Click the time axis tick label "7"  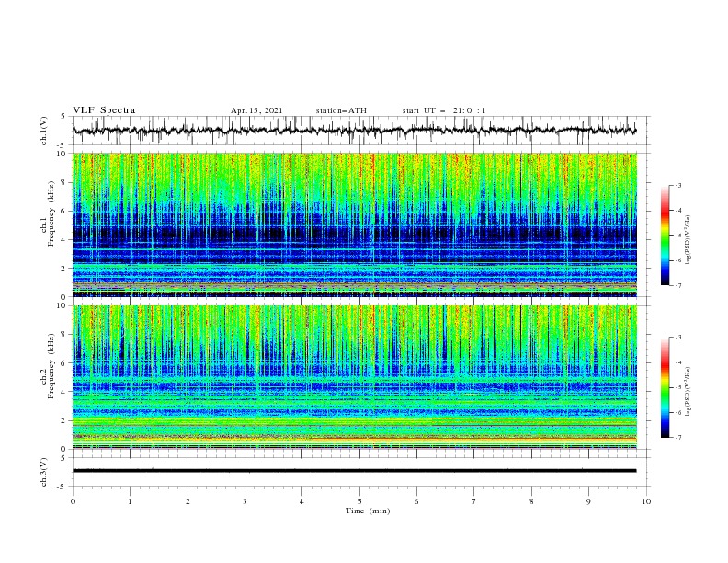coord(474,501)
